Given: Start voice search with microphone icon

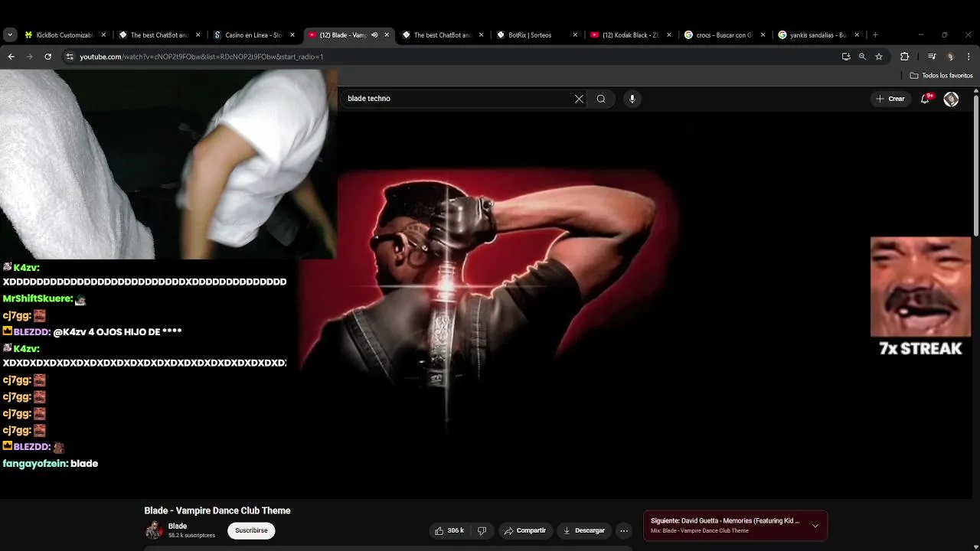Looking at the screenshot, I should (x=632, y=99).
